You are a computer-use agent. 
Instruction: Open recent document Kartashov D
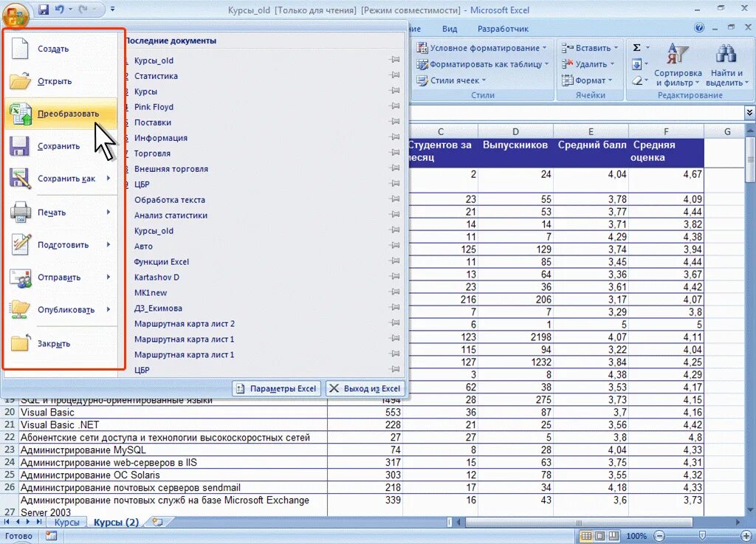point(157,277)
